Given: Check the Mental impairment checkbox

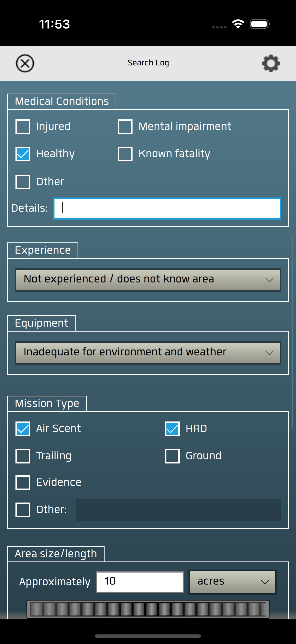Looking at the screenshot, I should tap(125, 126).
